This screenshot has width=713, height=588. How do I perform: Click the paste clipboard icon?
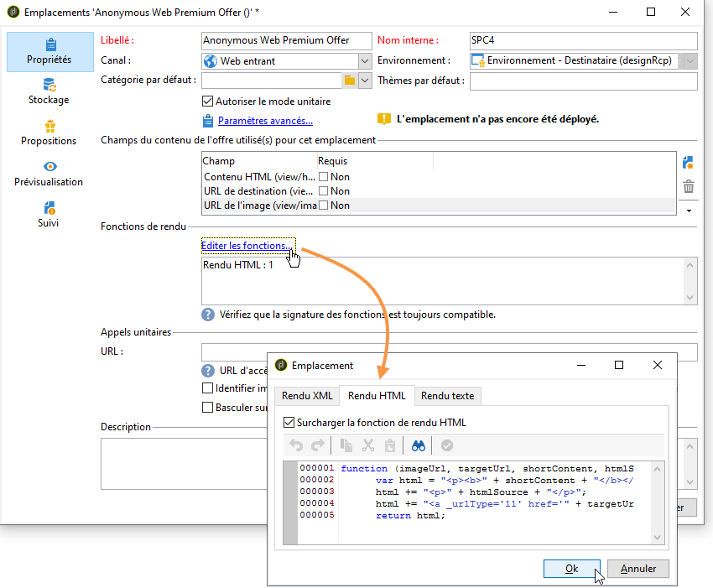(x=390, y=445)
